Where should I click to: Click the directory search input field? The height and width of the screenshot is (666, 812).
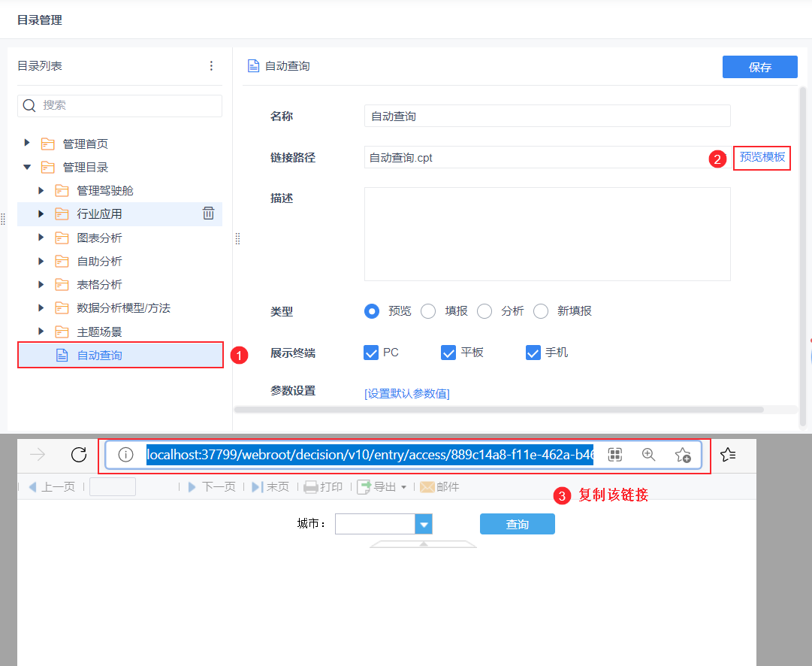(119, 106)
